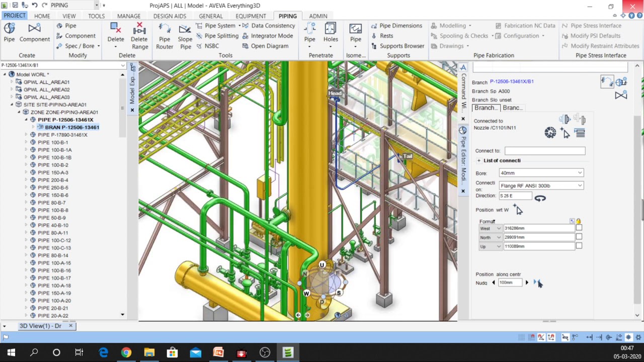Expand the List of connections section

[x=478, y=160]
